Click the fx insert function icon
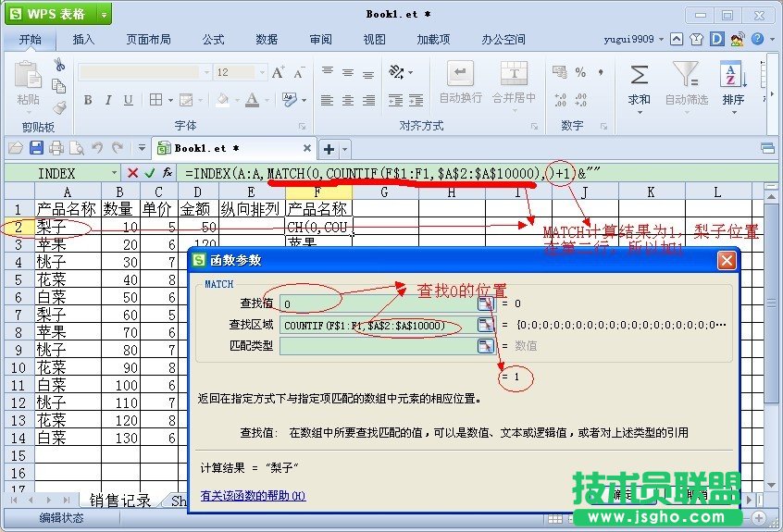 click(x=168, y=173)
